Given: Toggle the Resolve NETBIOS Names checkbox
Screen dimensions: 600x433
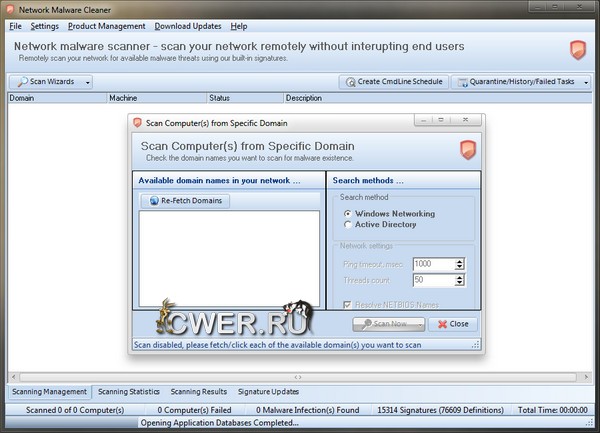Looking at the screenshot, I should tap(347, 304).
